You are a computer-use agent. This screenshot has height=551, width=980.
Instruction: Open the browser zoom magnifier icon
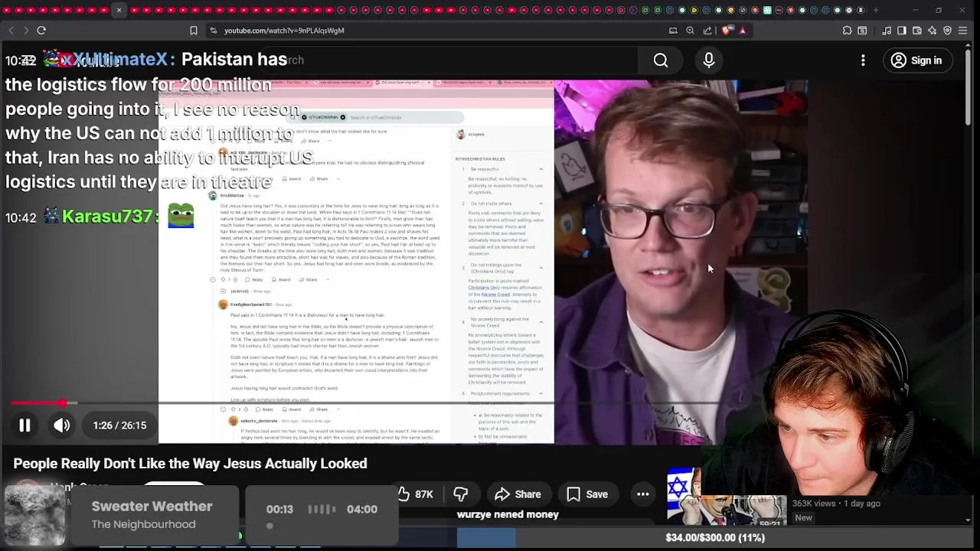(690, 31)
